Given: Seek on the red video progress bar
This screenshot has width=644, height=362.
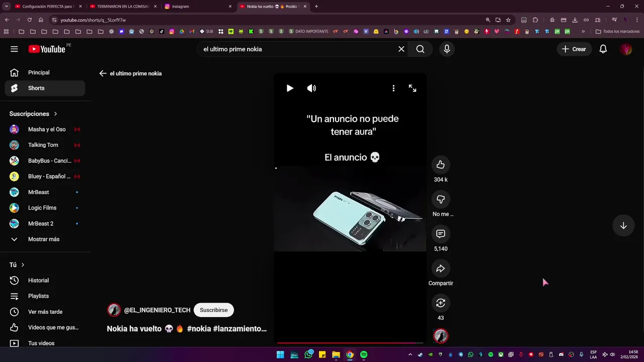Looking at the screenshot, I should click(350, 343).
